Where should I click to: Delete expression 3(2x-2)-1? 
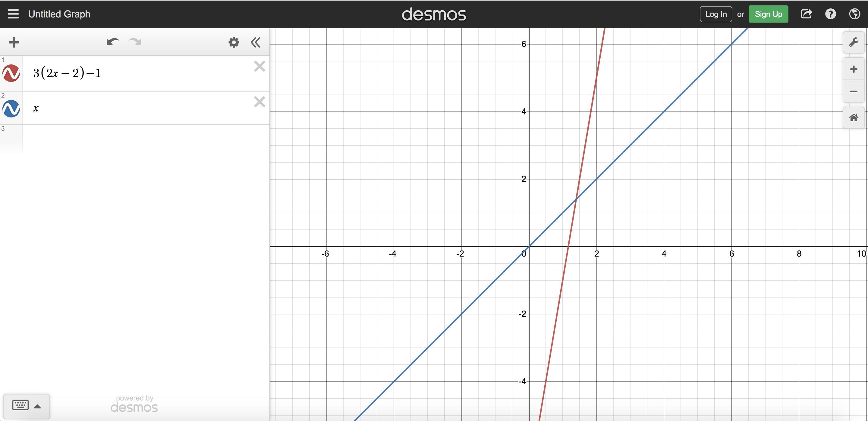(x=259, y=66)
